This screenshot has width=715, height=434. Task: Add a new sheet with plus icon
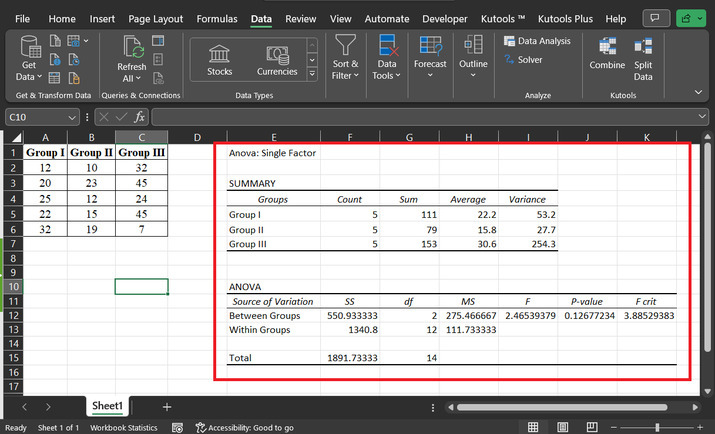167,407
